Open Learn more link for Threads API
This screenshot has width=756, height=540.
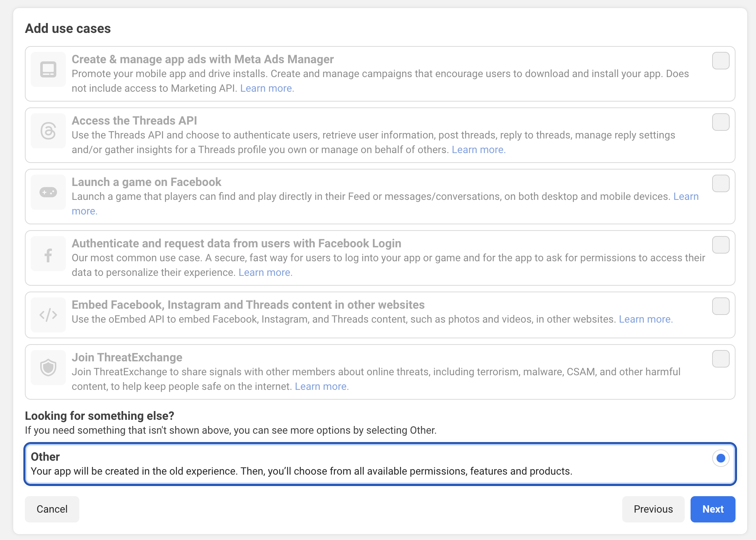tap(478, 150)
